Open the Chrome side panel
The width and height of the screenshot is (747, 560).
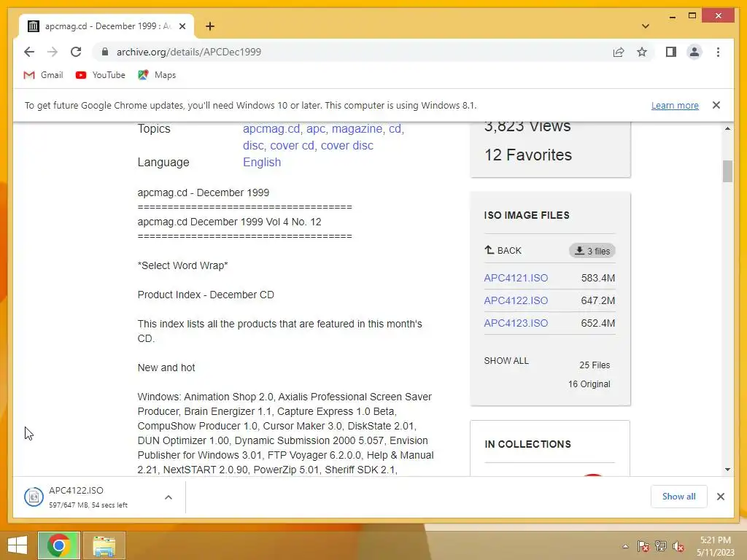coord(671,52)
